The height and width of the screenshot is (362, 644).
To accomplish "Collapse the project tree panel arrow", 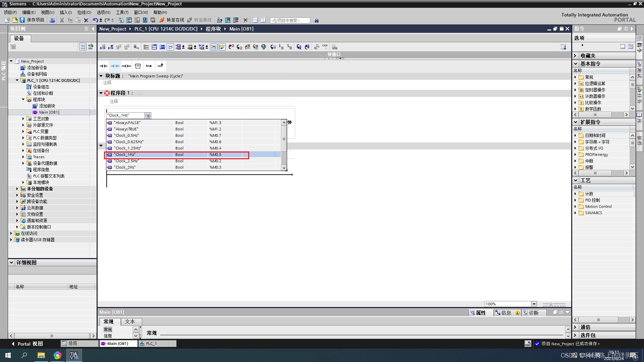I will click(93, 29).
